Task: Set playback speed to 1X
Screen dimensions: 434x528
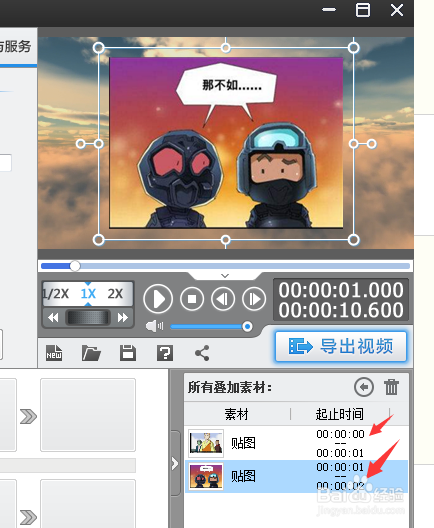Action: click(x=88, y=294)
